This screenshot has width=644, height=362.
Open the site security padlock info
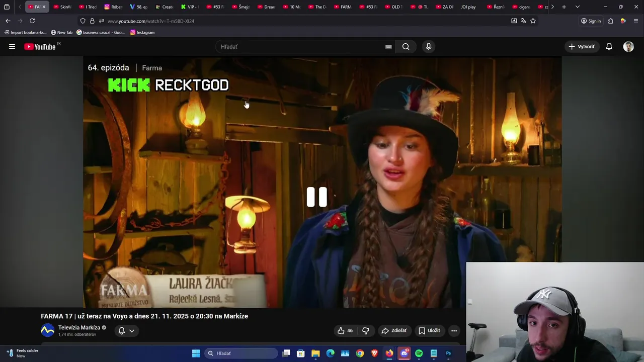92,21
